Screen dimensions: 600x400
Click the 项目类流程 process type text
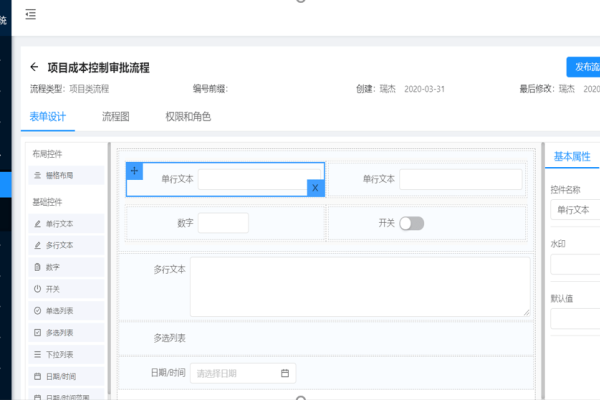89,89
